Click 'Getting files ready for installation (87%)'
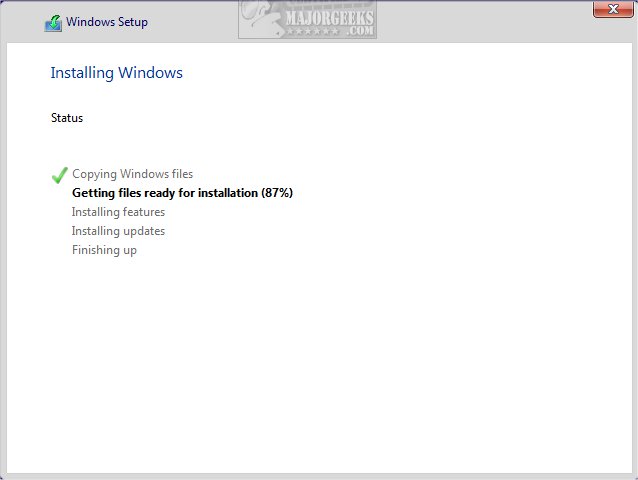The width and height of the screenshot is (638, 480). pyautogui.click(x=182, y=193)
